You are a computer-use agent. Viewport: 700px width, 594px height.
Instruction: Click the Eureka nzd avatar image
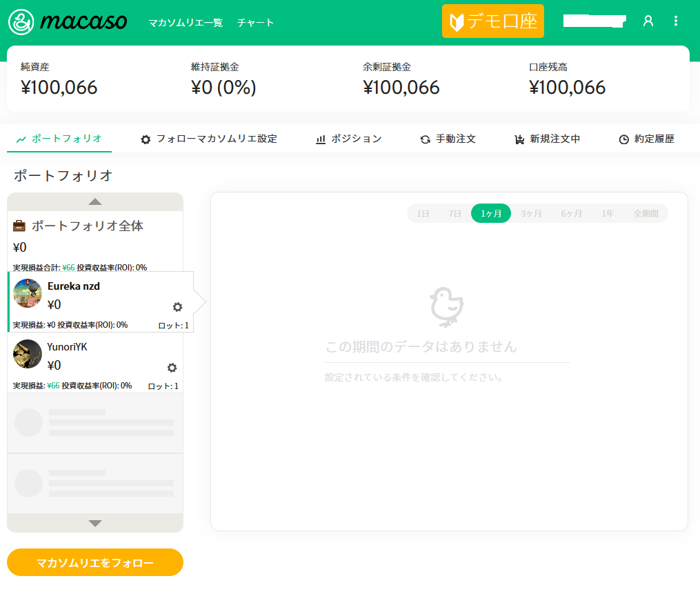[x=28, y=293]
